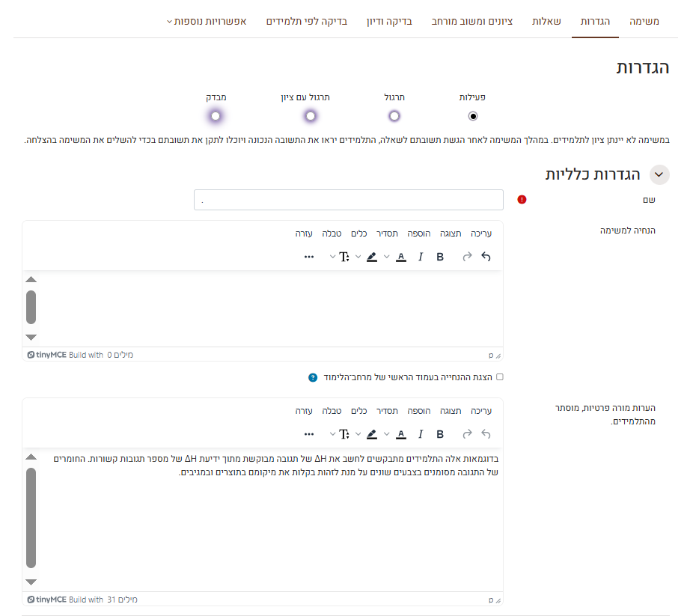Image resolution: width=693 pixels, height=616 pixels.
Task: Click Bold in the teacher notes editor
Action: (440, 434)
